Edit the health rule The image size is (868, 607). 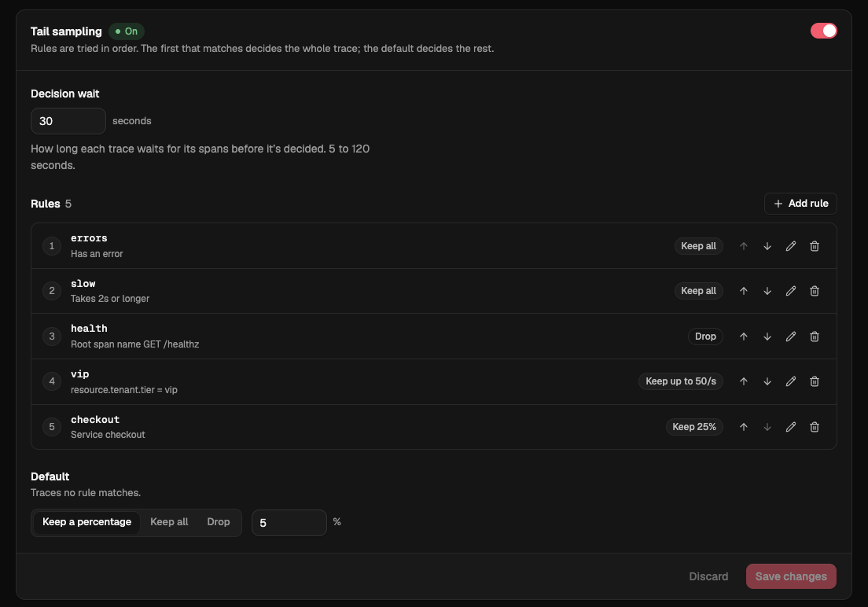790,337
